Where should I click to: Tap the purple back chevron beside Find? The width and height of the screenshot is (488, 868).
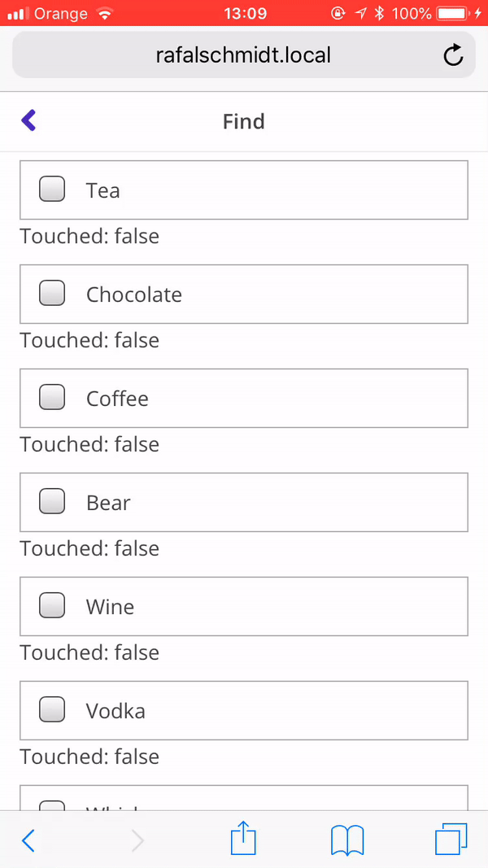coord(28,120)
